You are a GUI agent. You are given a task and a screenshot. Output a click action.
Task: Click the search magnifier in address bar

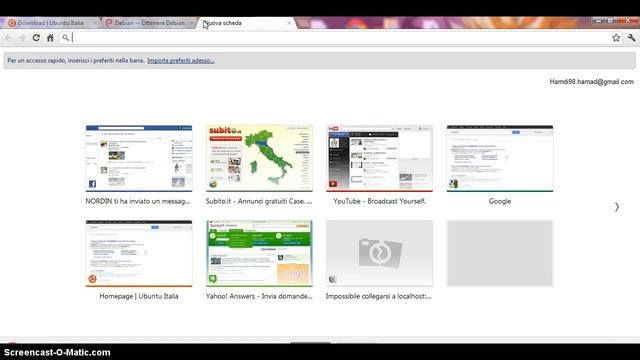(65, 38)
